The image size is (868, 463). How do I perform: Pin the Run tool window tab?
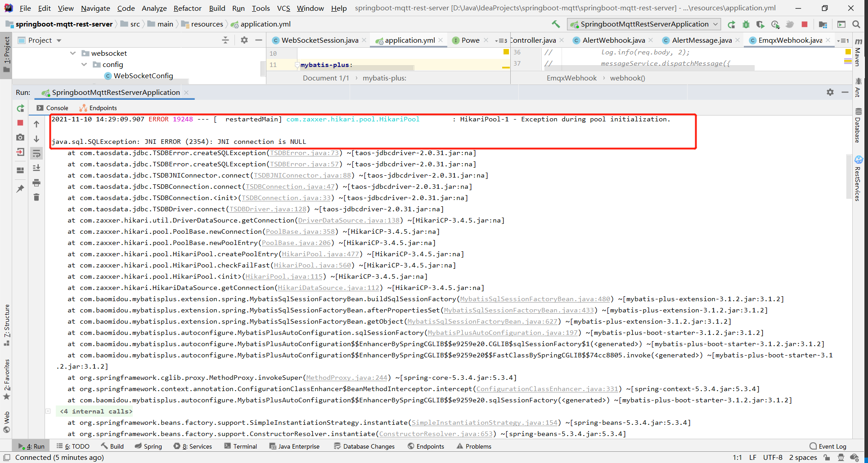tap(20, 189)
